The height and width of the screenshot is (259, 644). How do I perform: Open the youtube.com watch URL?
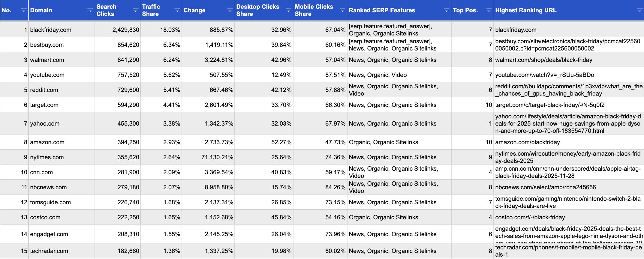point(544,75)
